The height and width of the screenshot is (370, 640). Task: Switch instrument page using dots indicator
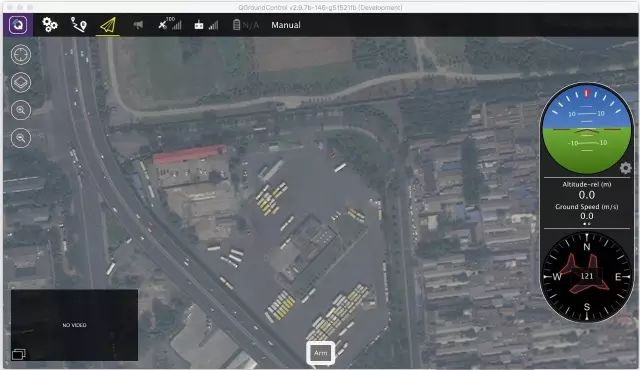[587, 224]
